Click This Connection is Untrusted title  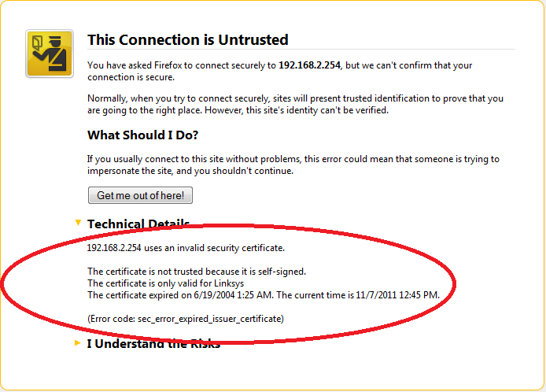tap(188, 39)
